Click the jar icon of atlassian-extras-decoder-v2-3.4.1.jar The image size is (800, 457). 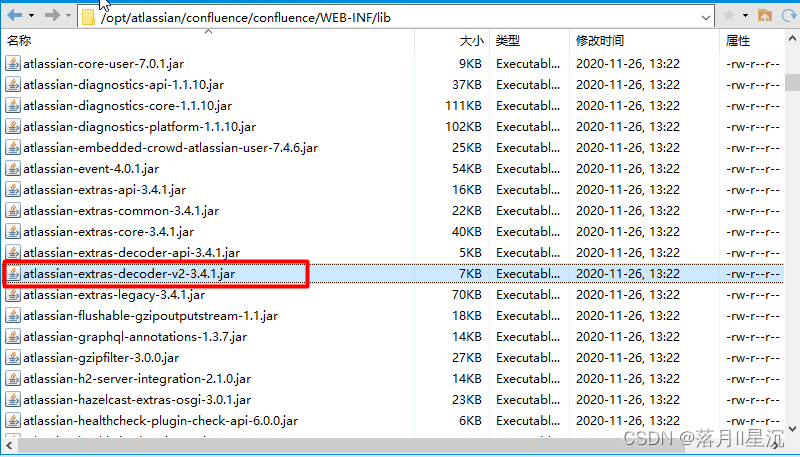pyautogui.click(x=13, y=273)
